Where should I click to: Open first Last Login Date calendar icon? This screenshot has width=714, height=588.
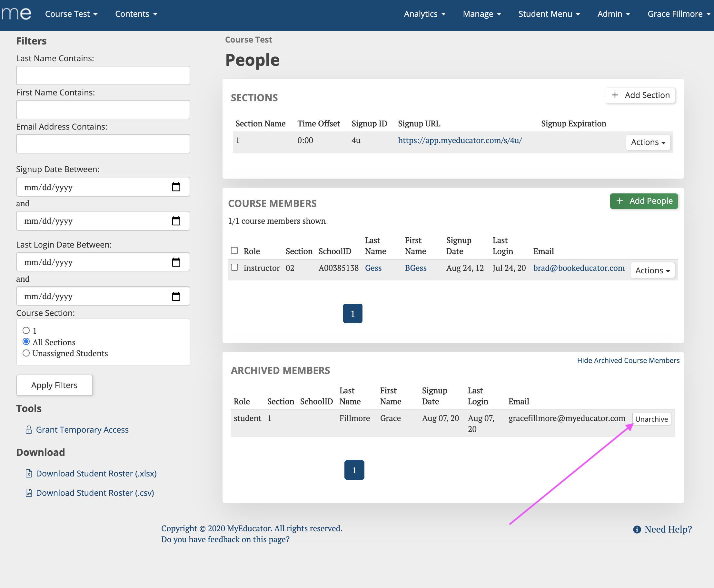(176, 262)
